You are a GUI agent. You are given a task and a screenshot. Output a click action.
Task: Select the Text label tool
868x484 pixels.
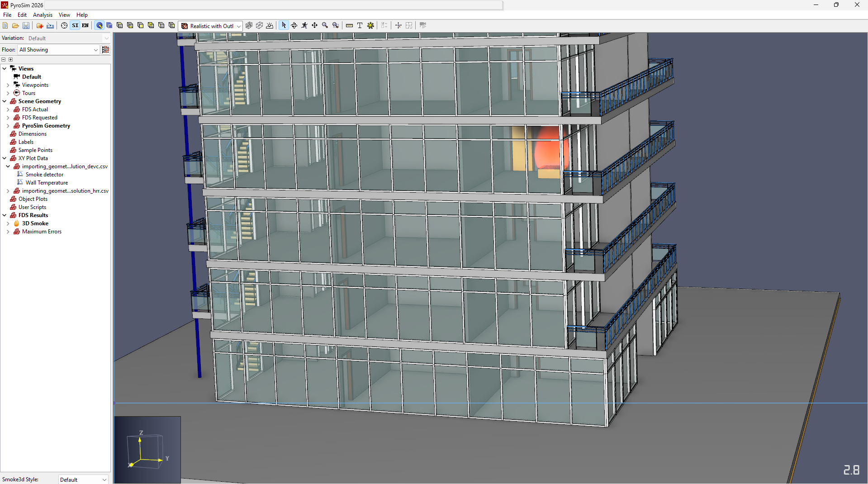[360, 26]
